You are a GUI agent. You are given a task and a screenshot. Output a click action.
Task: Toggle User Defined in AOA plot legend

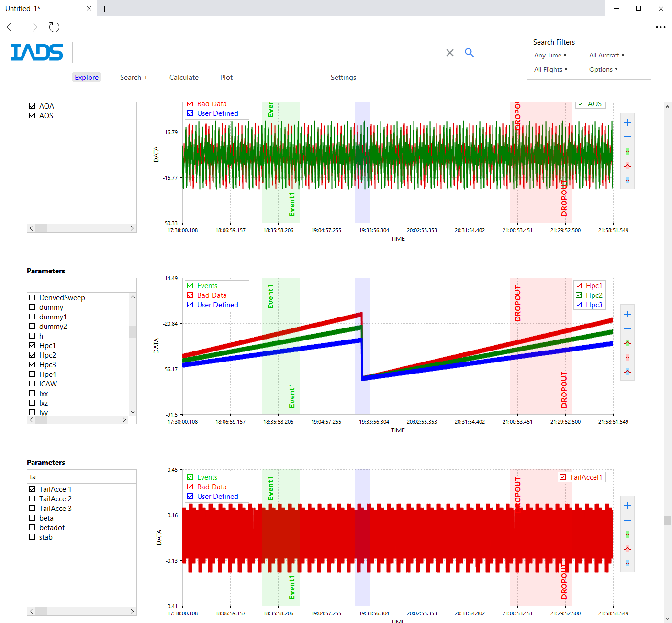pyautogui.click(x=190, y=113)
